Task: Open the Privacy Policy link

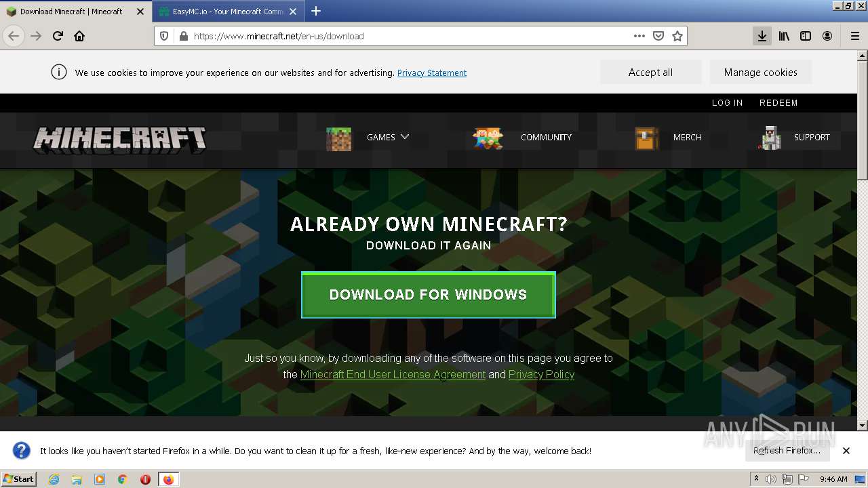Action: coord(541,374)
